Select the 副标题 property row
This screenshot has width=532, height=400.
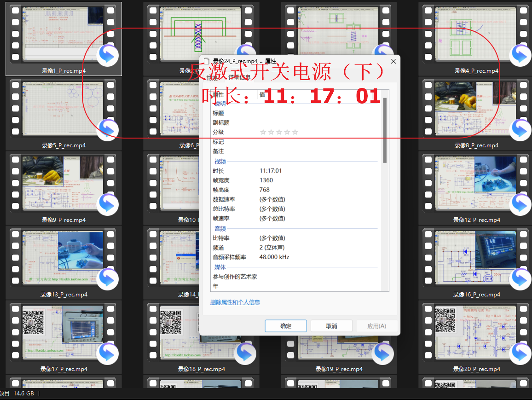pyautogui.click(x=295, y=122)
